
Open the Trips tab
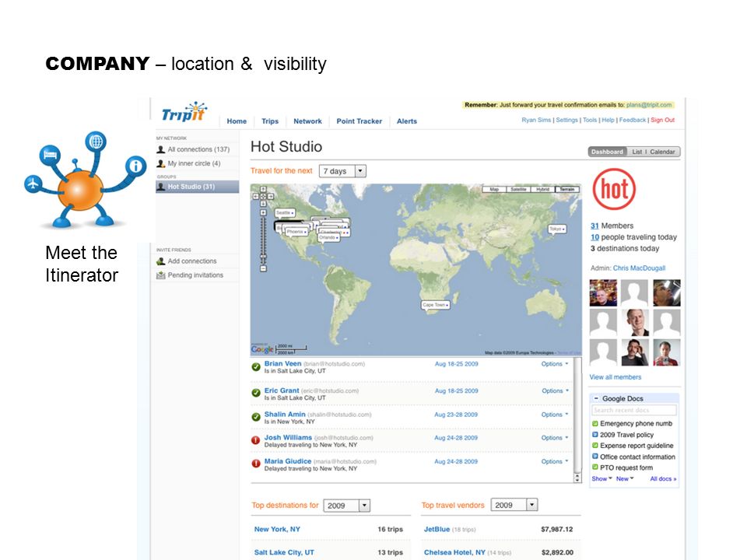click(x=270, y=121)
